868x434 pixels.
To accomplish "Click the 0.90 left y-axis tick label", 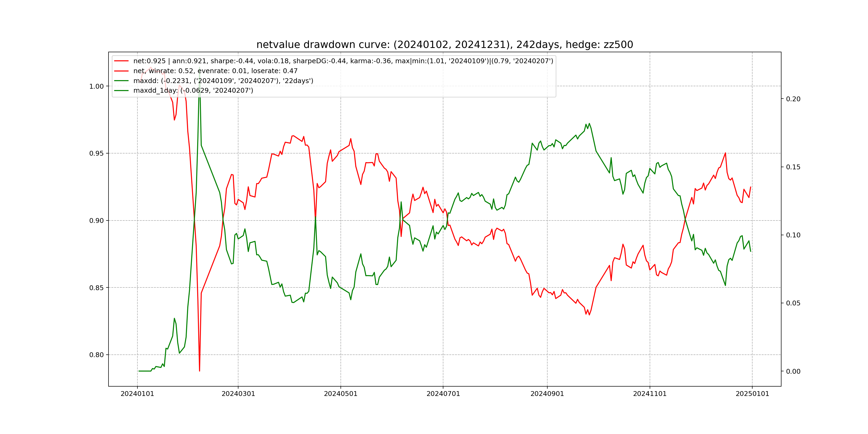I will tap(96, 221).
